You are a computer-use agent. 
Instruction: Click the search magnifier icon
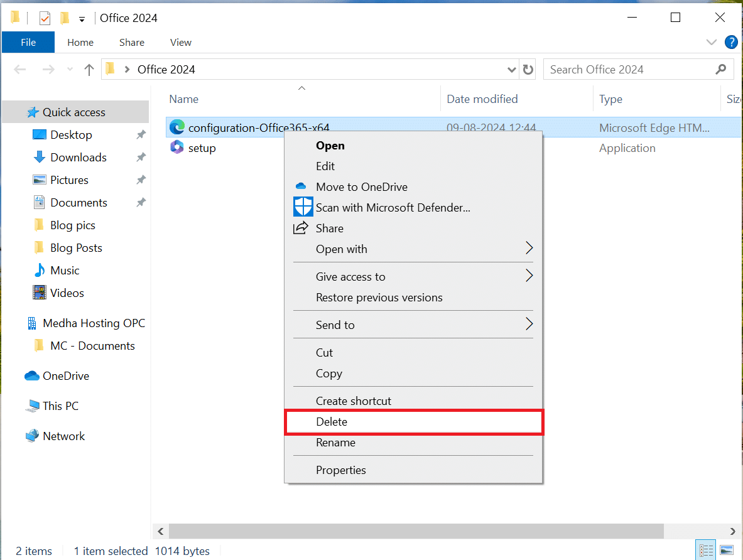pos(721,69)
